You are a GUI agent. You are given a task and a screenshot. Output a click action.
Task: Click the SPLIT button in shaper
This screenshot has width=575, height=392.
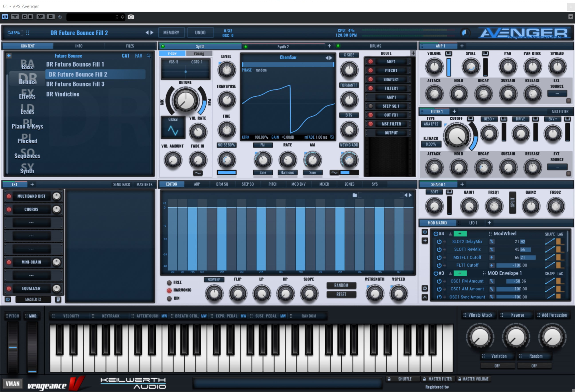(512, 203)
